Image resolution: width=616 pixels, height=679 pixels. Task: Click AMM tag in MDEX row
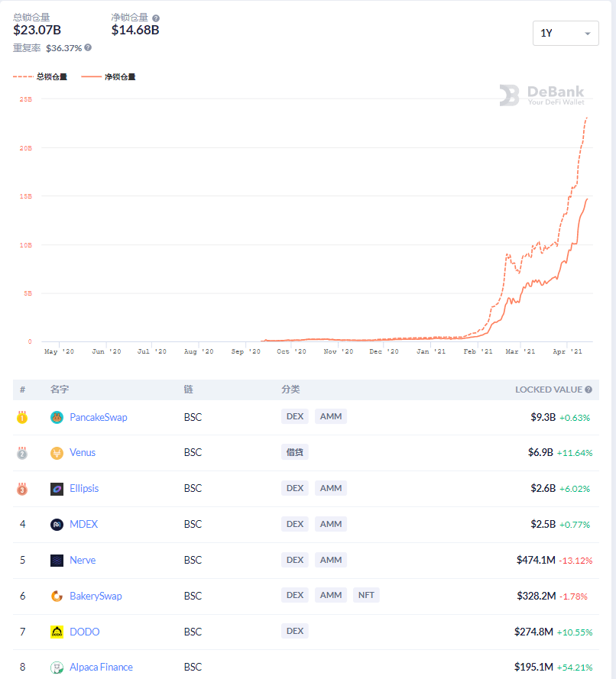pos(331,524)
